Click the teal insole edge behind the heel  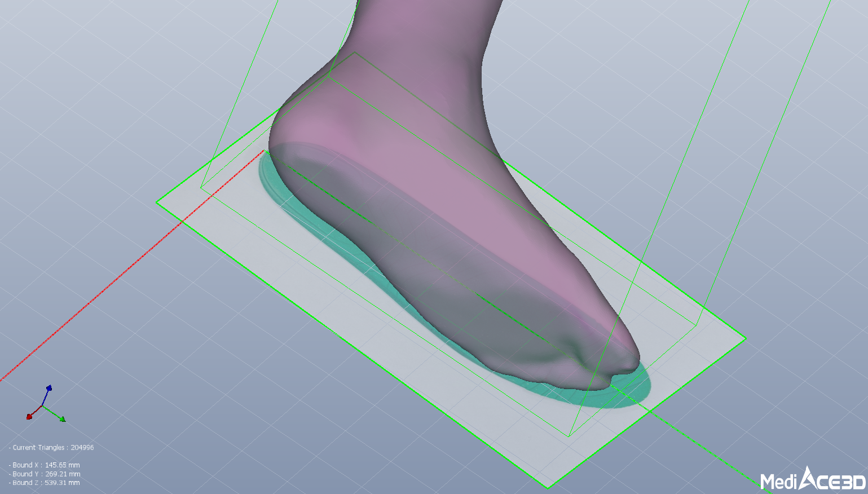point(264,170)
